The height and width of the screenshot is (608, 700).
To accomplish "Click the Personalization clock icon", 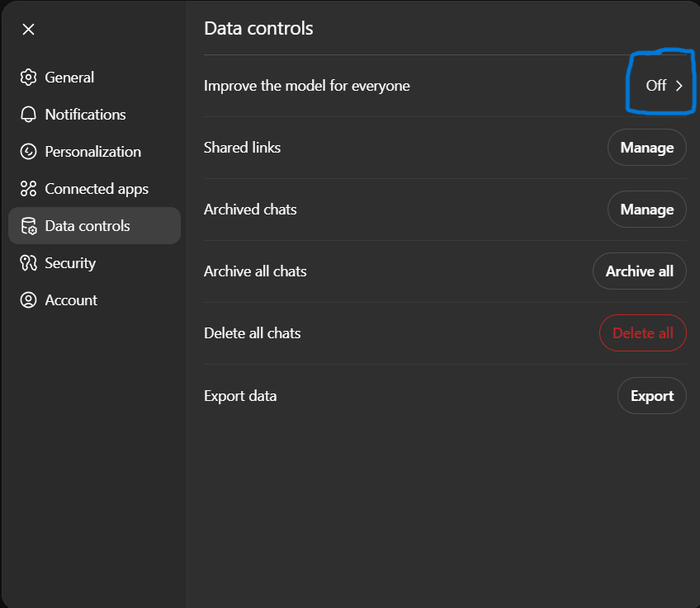I will pos(28,151).
